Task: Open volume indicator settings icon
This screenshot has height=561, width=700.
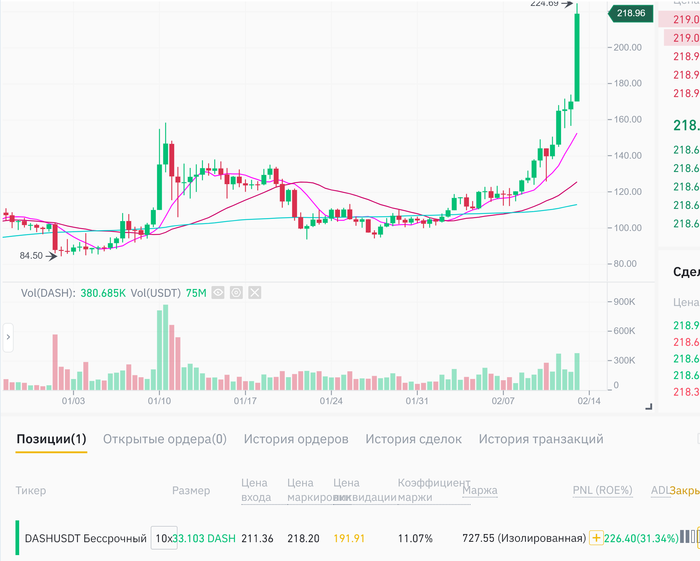Action: click(x=236, y=293)
